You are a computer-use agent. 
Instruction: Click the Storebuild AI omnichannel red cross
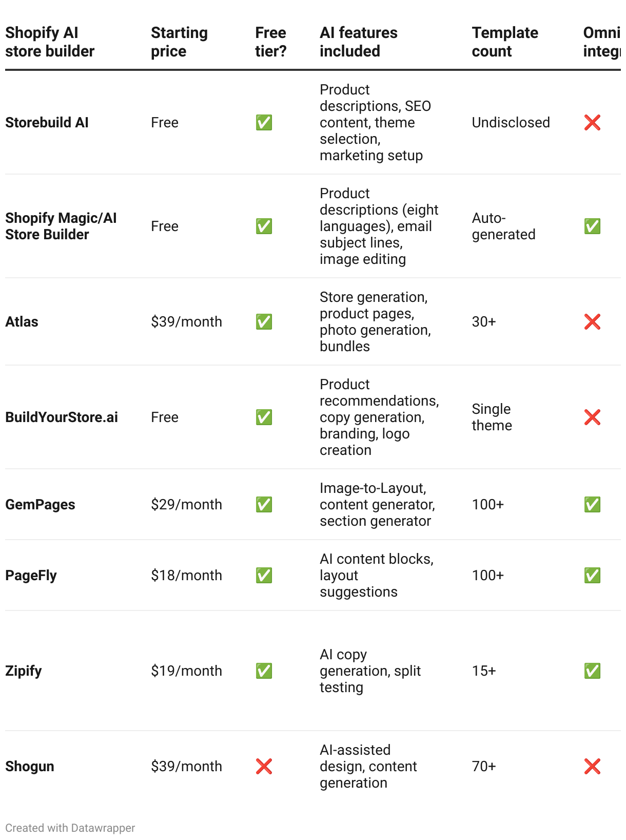592,123
